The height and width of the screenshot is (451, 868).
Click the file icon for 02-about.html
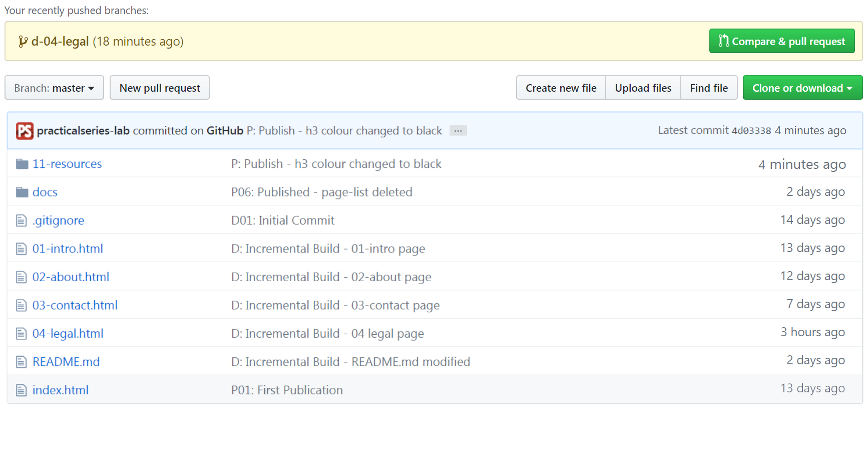coord(21,277)
